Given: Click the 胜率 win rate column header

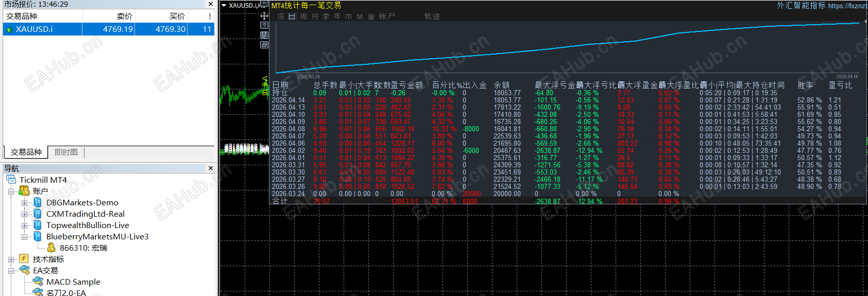Looking at the screenshot, I should point(805,85).
